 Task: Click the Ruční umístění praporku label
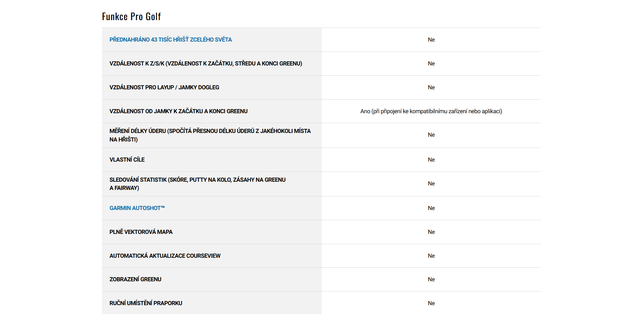[146, 303]
